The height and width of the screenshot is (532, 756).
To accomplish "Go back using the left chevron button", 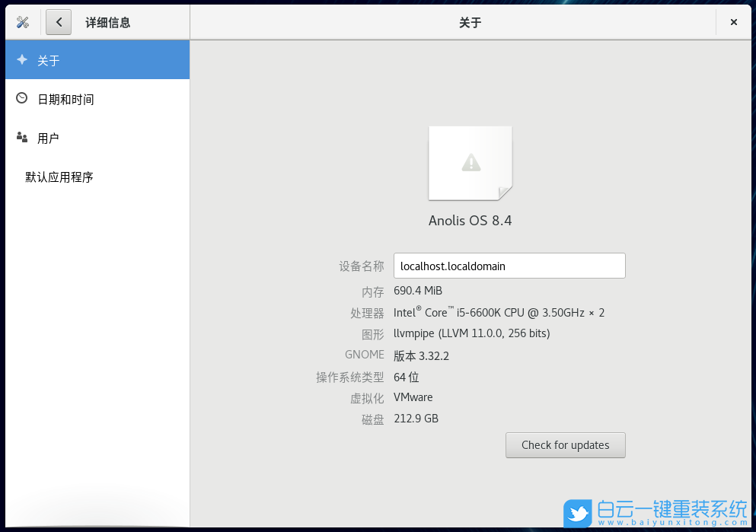I will click(x=59, y=22).
